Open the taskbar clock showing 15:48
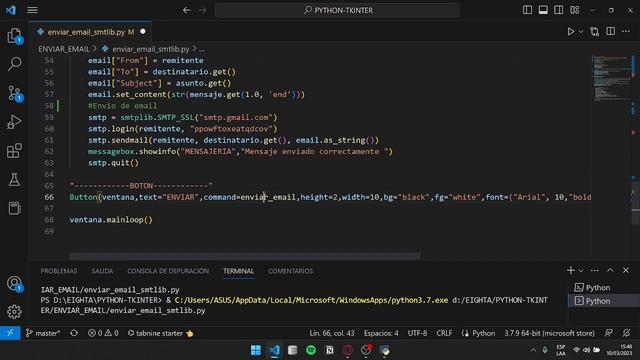The width and height of the screenshot is (640, 360). (619, 350)
